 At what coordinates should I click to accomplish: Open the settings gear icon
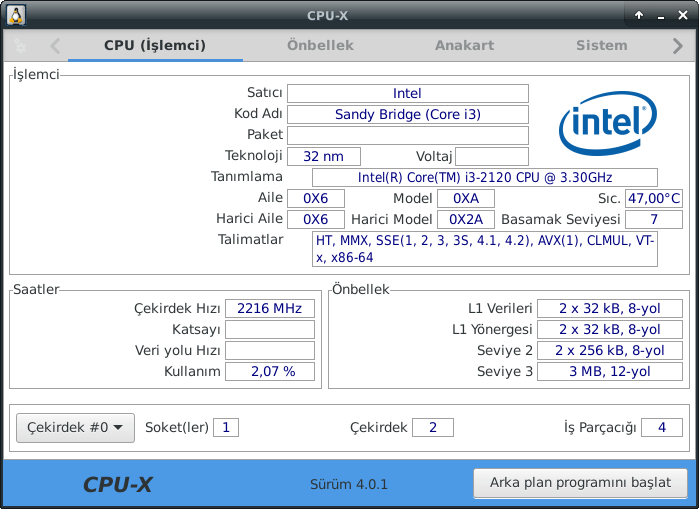point(20,45)
